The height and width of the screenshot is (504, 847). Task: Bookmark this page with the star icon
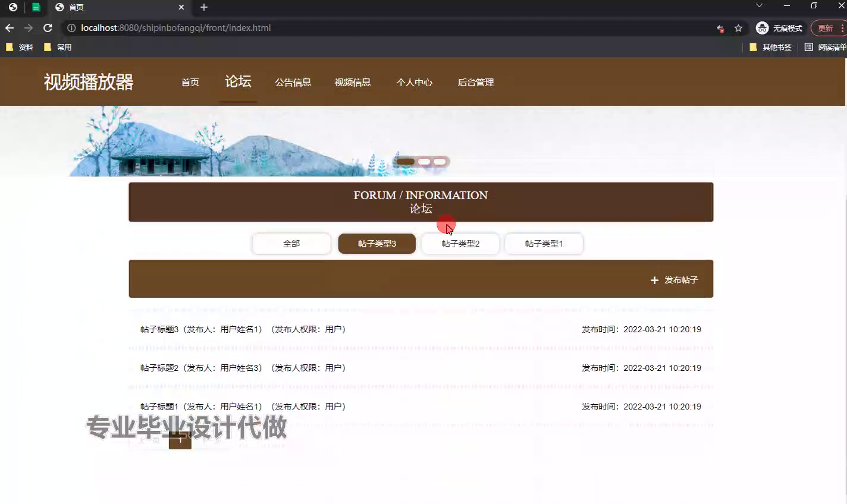pos(738,28)
